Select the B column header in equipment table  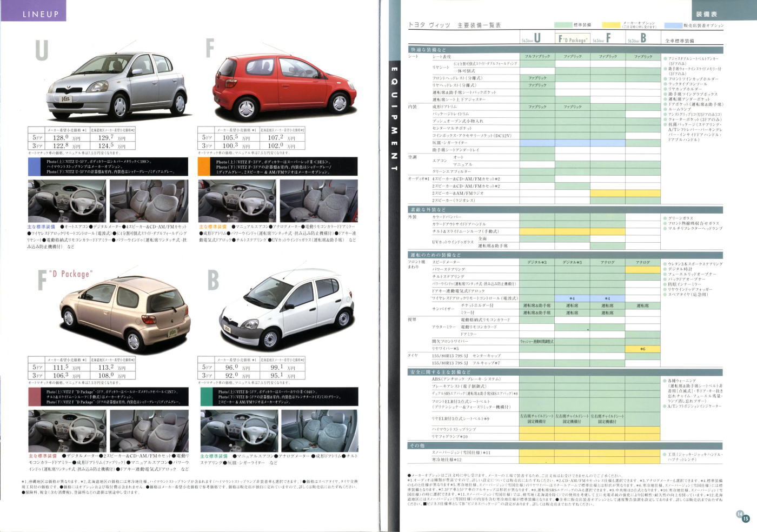[643, 38]
